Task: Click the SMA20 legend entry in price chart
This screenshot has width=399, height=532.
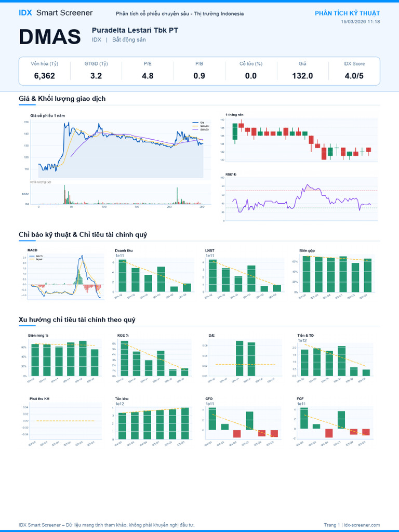Action: click(x=201, y=126)
